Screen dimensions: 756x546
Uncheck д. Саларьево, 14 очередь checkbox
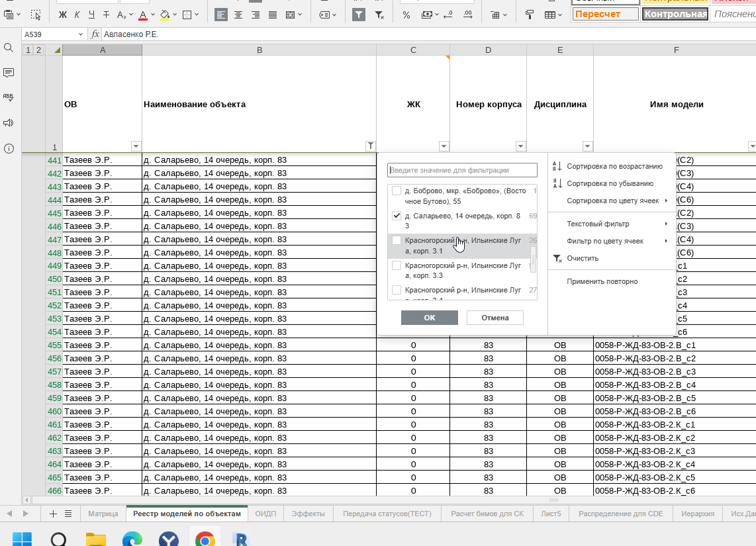397,216
